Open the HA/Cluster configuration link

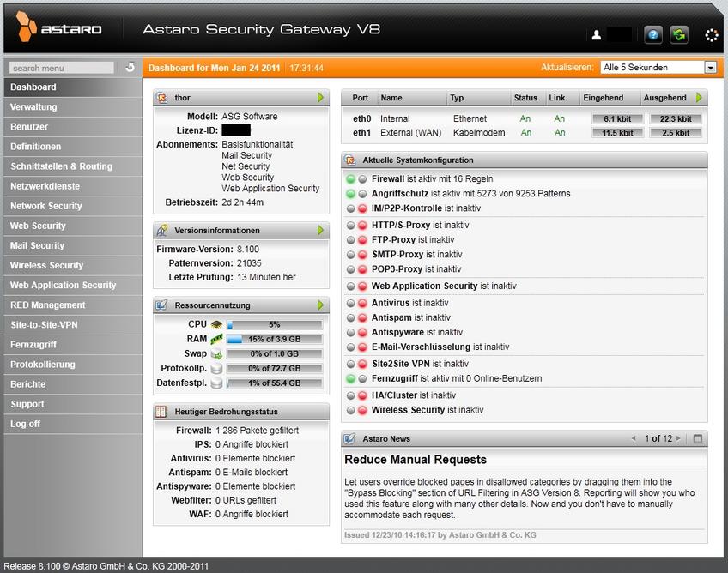point(394,395)
